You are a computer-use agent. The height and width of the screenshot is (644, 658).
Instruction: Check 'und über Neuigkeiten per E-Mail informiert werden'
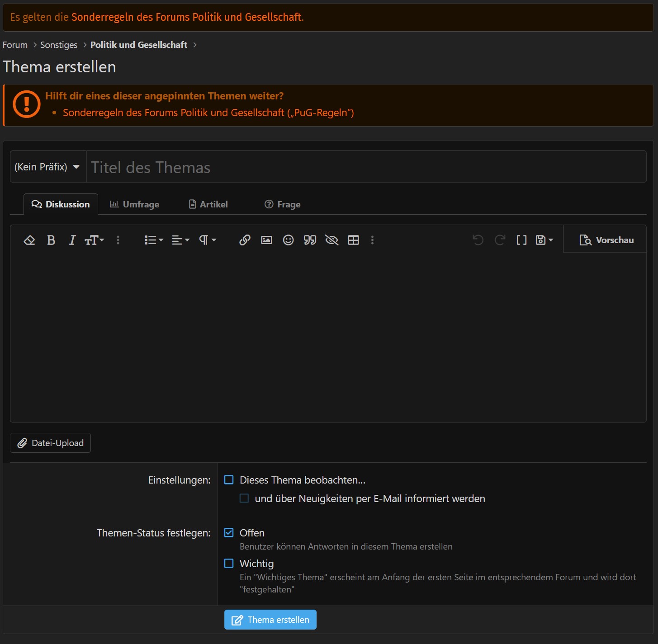[244, 498]
